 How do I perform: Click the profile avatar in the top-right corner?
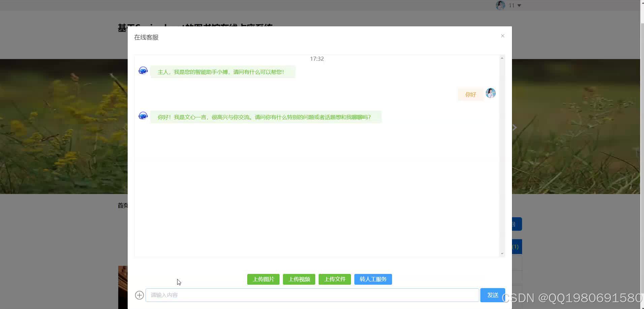[501, 5]
